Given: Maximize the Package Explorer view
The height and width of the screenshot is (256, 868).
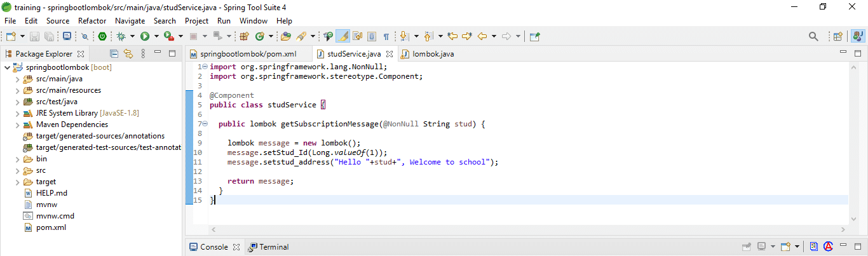Looking at the screenshot, I should pos(172,53).
